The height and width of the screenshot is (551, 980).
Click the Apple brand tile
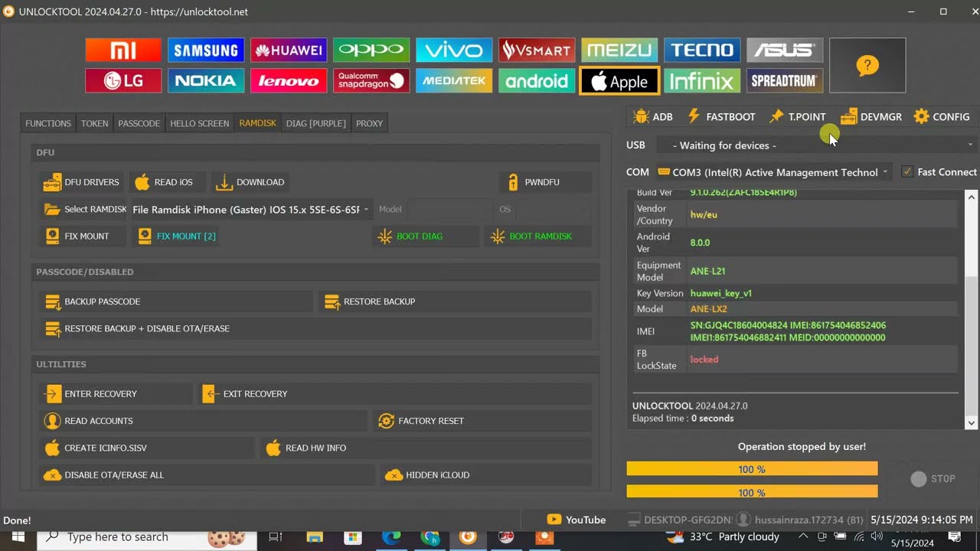click(x=619, y=80)
